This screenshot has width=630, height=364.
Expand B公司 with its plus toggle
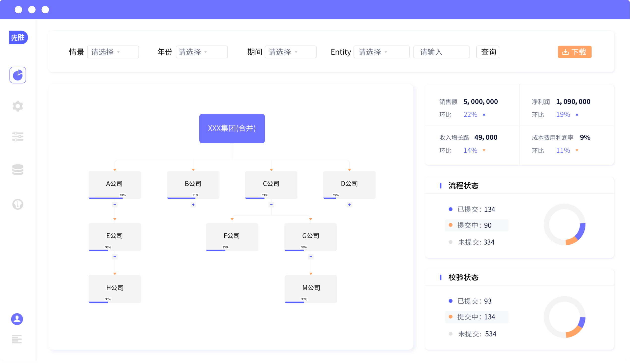coord(193,205)
